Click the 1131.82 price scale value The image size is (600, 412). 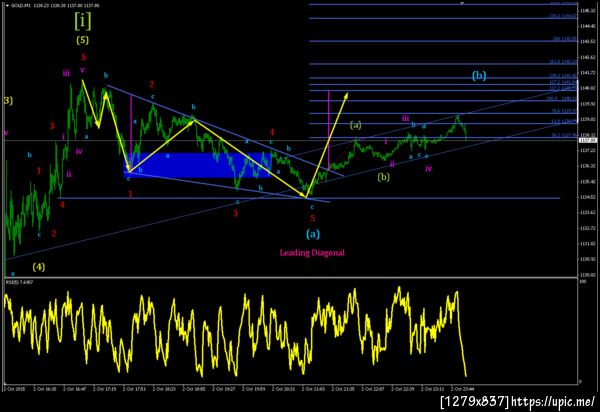coord(587,244)
